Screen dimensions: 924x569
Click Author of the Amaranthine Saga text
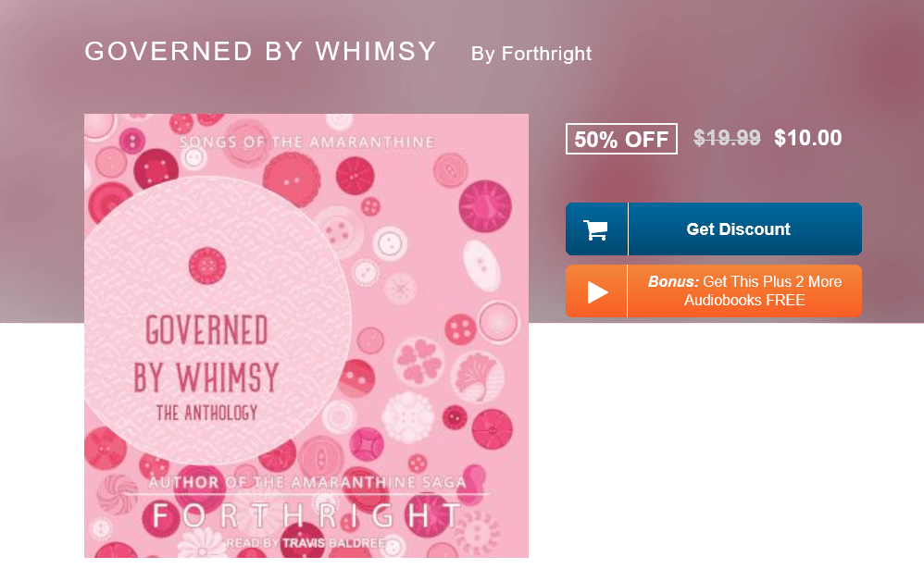pyautogui.click(x=306, y=482)
